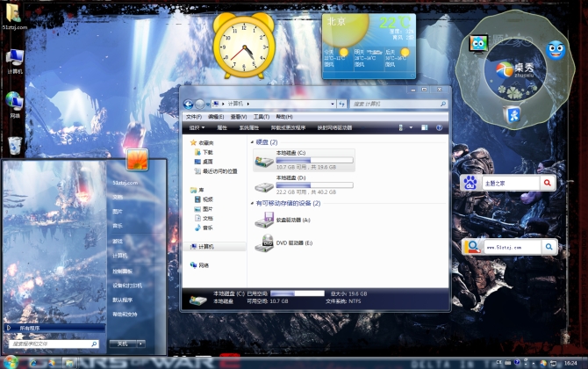Open 下载 in the navigation pane
Viewport: 588px width, 369px height.
pos(204,152)
